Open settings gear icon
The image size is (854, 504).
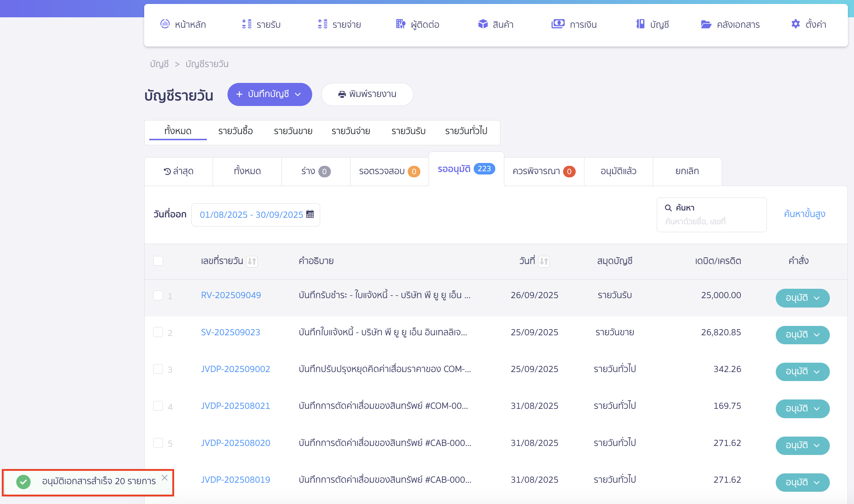[x=796, y=24]
